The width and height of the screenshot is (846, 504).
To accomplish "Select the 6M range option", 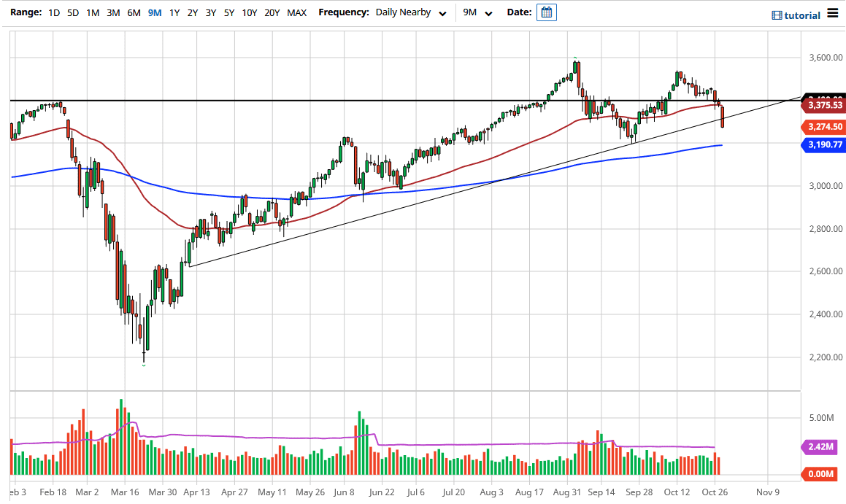I will 134,12.
